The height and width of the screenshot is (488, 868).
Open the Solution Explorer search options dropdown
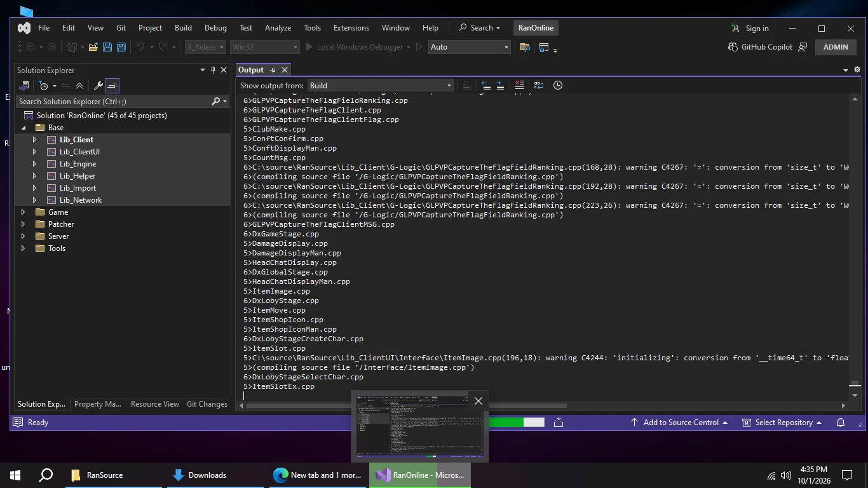pyautogui.click(x=225, y=102)
